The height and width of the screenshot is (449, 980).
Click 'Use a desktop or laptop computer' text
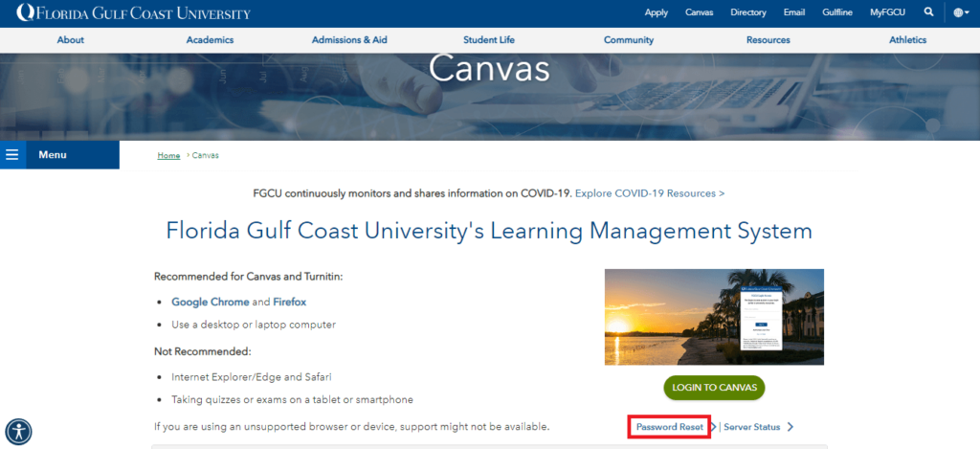[254, 326]
